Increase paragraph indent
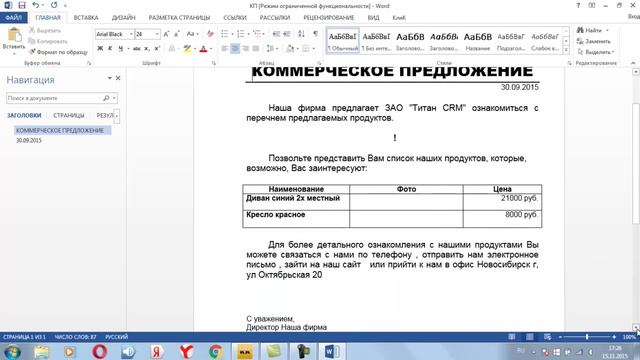The height and width of the screenshot is (360, 640). [287, 34]
